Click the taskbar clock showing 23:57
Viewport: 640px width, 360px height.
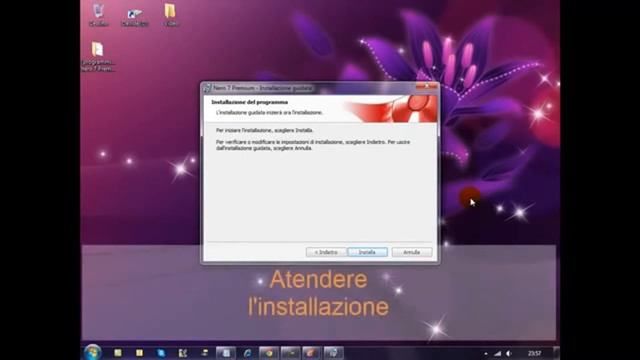click(534, 353)
